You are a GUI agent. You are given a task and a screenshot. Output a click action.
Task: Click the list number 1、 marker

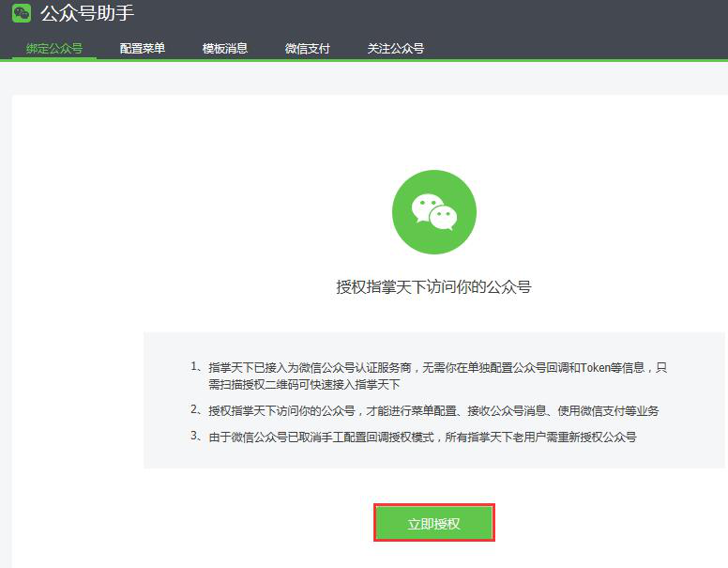pyautogui.click(x=195, y=368)
